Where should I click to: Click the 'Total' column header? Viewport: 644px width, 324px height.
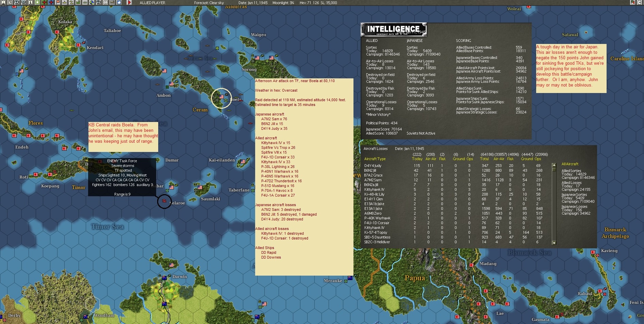(x=484, y=159)
